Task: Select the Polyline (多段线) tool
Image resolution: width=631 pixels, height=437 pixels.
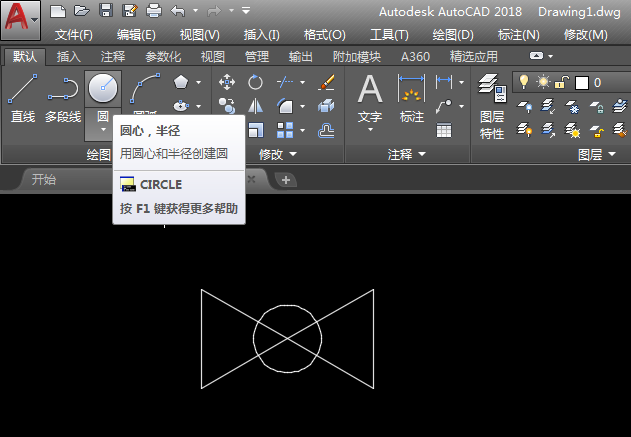Action: click(x=62, y=98)
